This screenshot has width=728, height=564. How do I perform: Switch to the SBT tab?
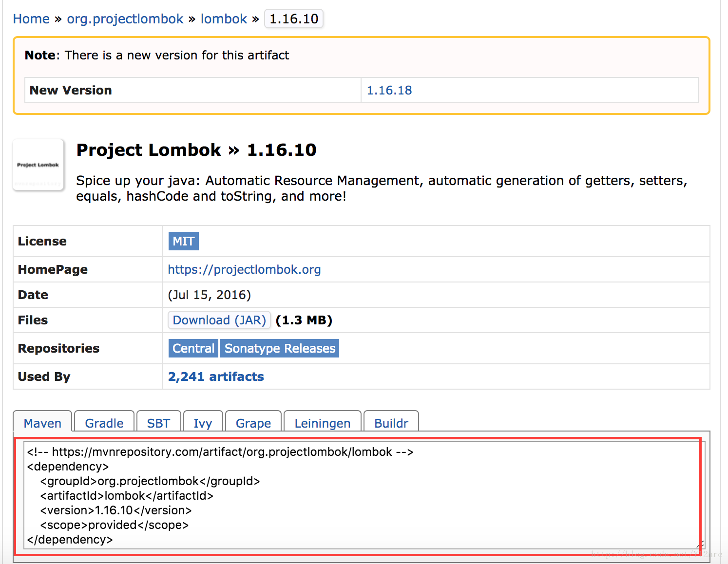pyautogui.click(x=159, y=422)
